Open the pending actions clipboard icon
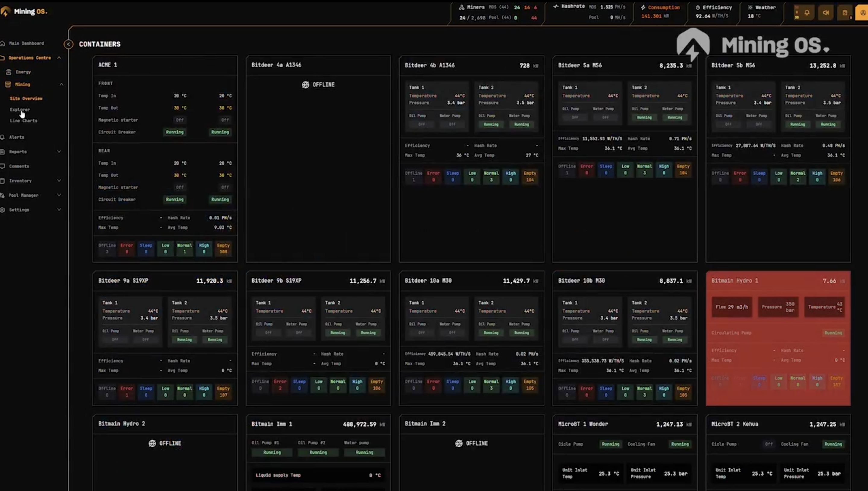 (845, 13)
